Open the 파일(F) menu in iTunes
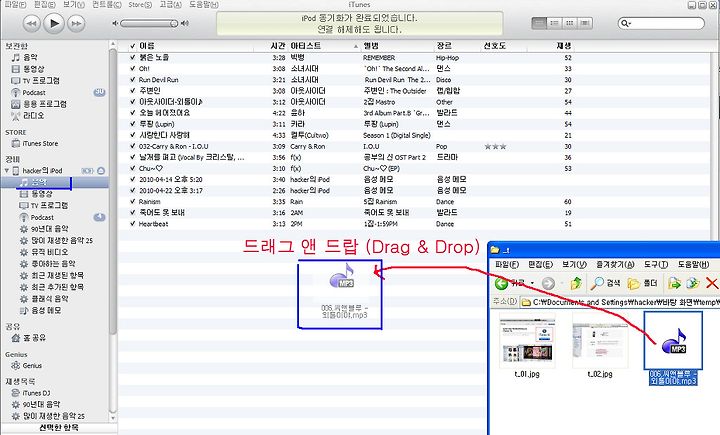Image resolution: width=720 pixels, height=435 pixels. point(15,5)
